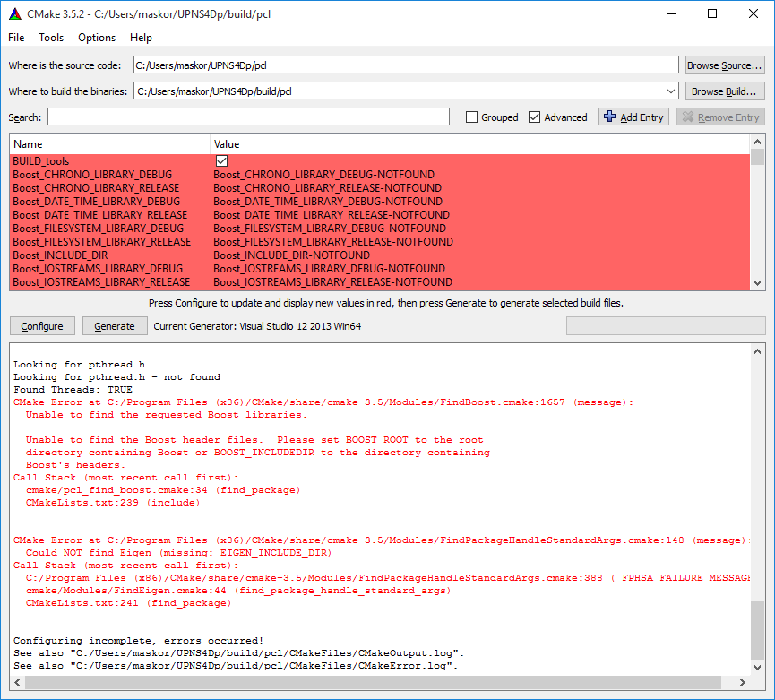Click value Boost_DATE_TIME_LIBRARY_RELEASE-NOTFOUND
The width and height of the screenshot is (775, 700).
pyautogui.click(x=332, y=215)
